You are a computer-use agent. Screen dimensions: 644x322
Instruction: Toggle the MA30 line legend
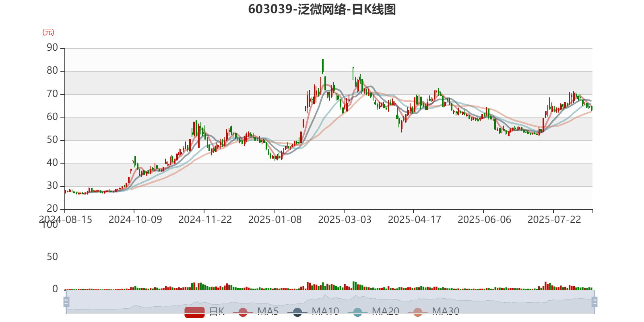(x=434, y=312)
